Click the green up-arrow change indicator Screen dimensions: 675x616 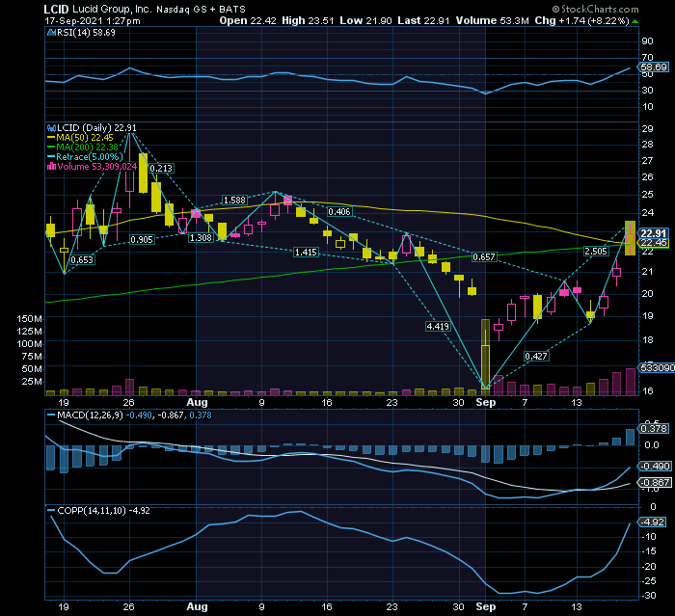pos(634,21)
